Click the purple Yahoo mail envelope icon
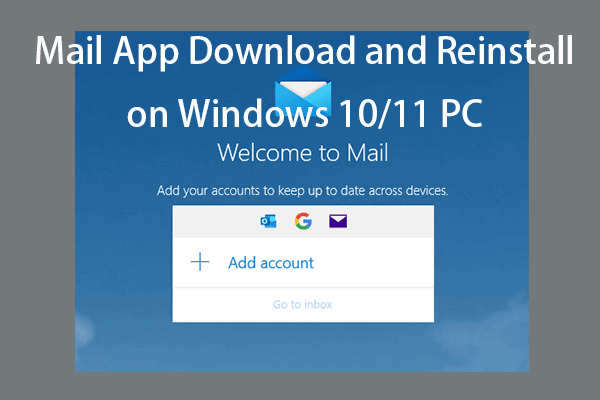600x400 pixels. click(338, 221)
